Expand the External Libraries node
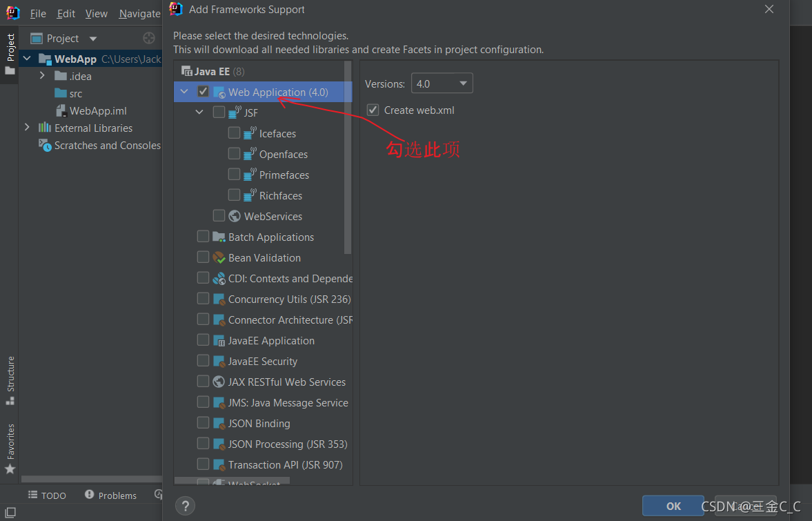 (27, 128)
